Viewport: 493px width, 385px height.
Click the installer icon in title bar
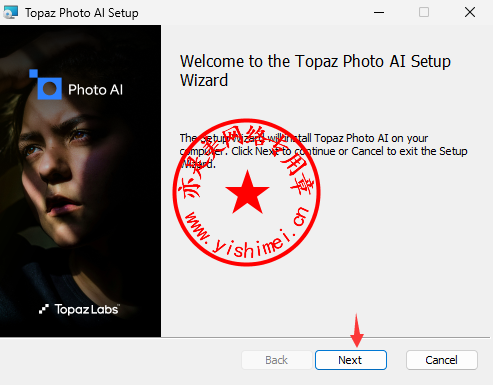point(11,12)
